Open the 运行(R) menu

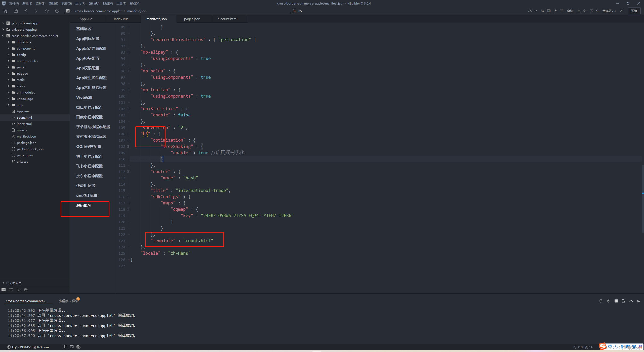(80, 3)
